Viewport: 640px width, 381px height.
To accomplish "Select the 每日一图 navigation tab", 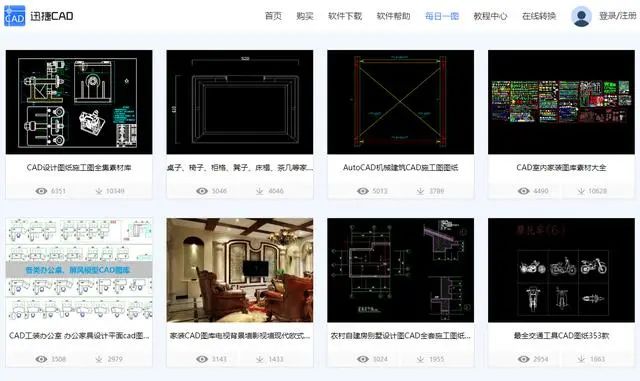I will click(442, 16).
